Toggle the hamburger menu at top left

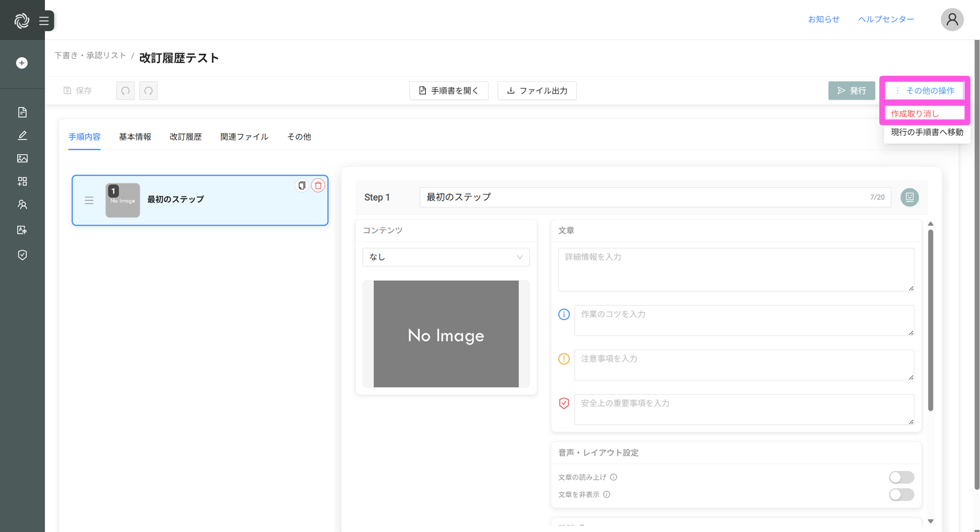click(44, 21)
